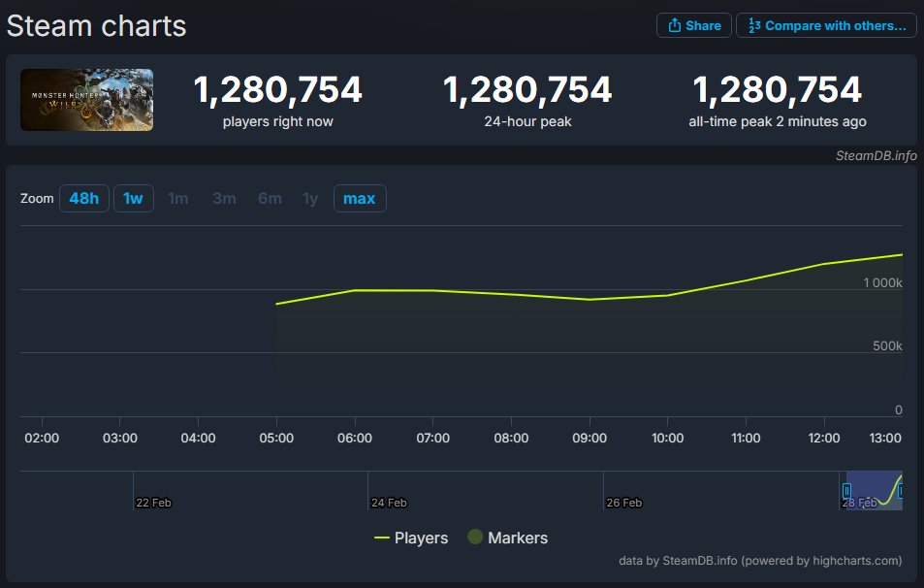Click the 12:00 time axis label

(824, 439)
